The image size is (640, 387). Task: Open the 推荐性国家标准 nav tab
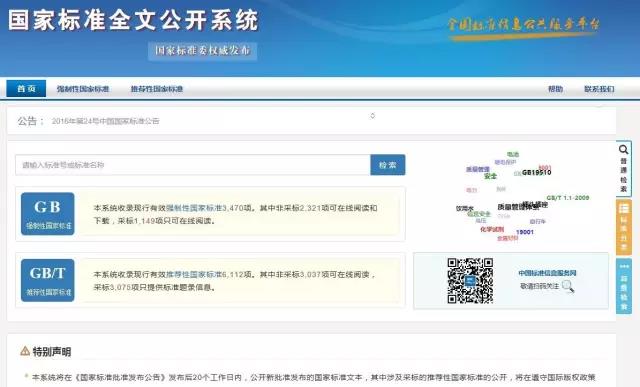157,89
